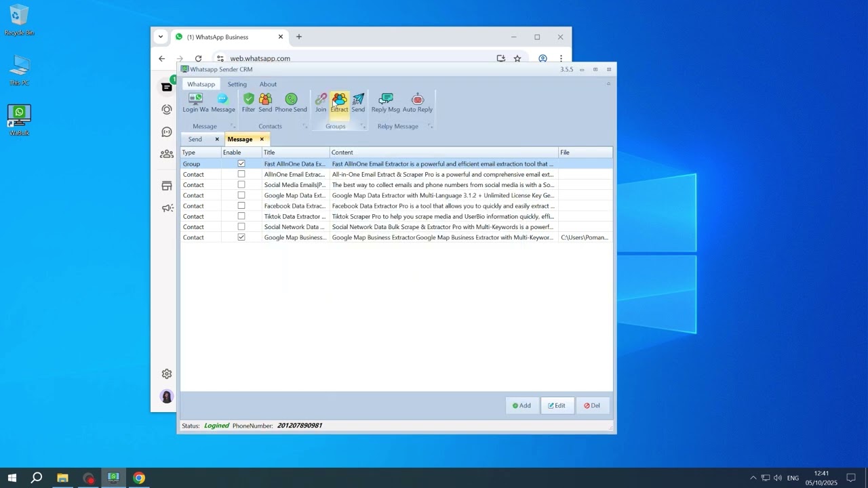Select Send in the Contacts ribbon group
Viewport: 868px width, 488px height.
point(265,103)
